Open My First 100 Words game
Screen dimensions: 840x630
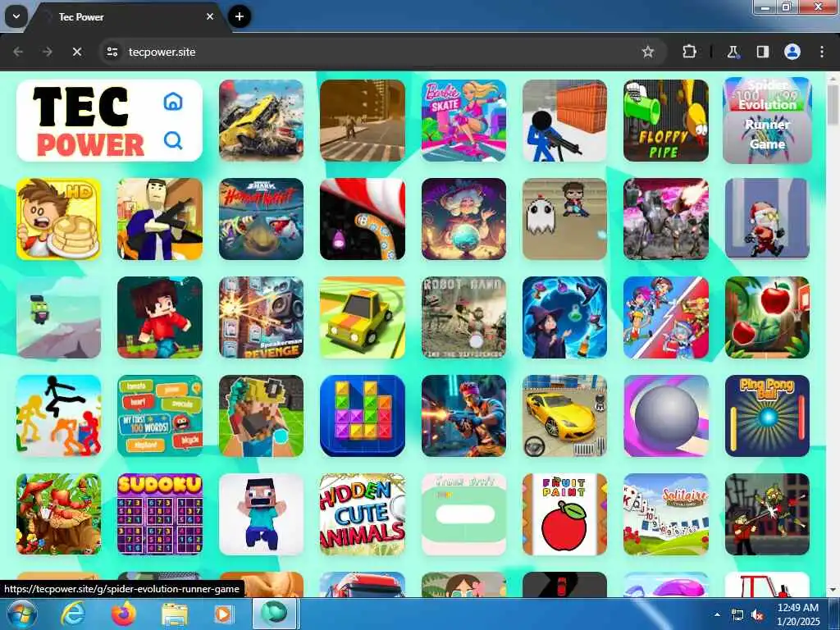(x=160, y=416)
